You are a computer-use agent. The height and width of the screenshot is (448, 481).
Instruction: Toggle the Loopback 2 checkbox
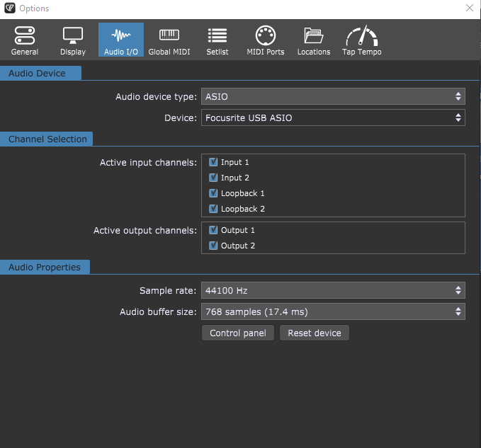pyautogui.click(x=213, y=209)
